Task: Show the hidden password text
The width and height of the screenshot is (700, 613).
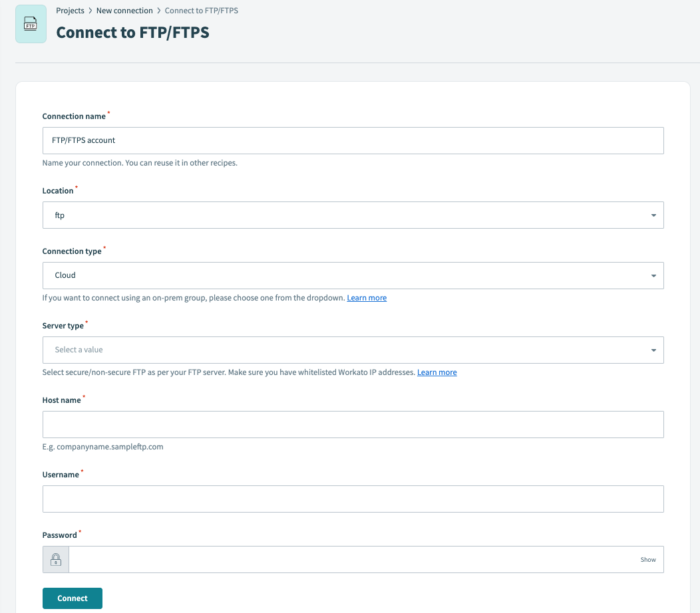Action: coord(647,560)
